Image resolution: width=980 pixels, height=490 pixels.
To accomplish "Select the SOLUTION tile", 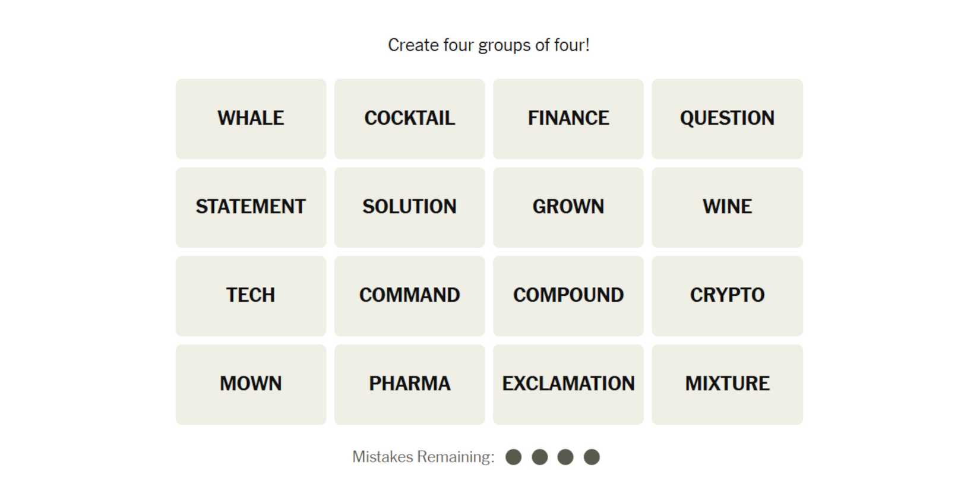I will 409,207.
